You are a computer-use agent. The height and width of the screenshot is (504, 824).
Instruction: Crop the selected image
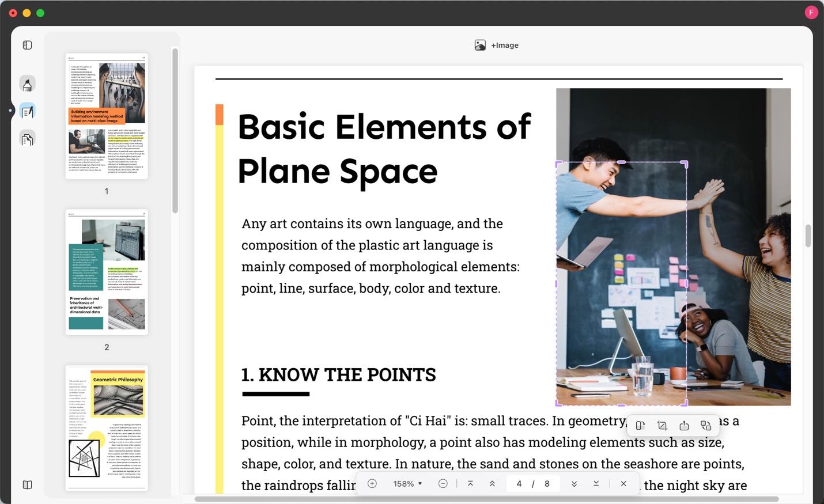coord(662,426)
